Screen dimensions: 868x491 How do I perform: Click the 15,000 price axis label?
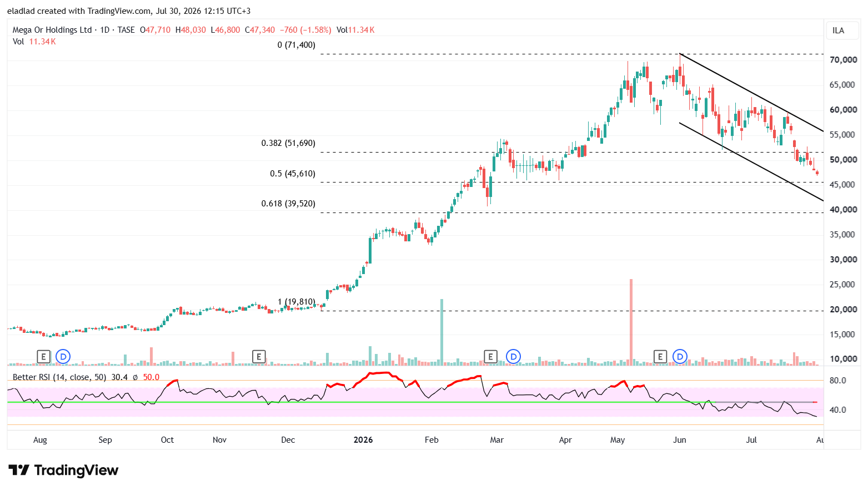[x=844, y=335]
